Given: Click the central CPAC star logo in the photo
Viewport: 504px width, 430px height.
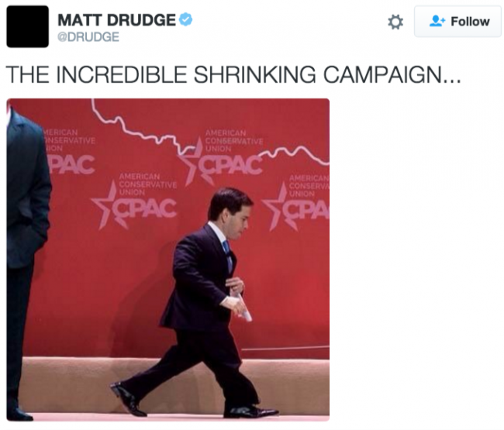Looking at the screenshot, I should coord(219,163).
